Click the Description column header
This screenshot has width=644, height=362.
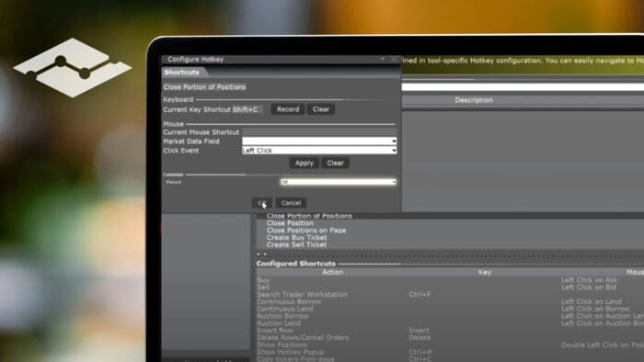coord(474,100)
